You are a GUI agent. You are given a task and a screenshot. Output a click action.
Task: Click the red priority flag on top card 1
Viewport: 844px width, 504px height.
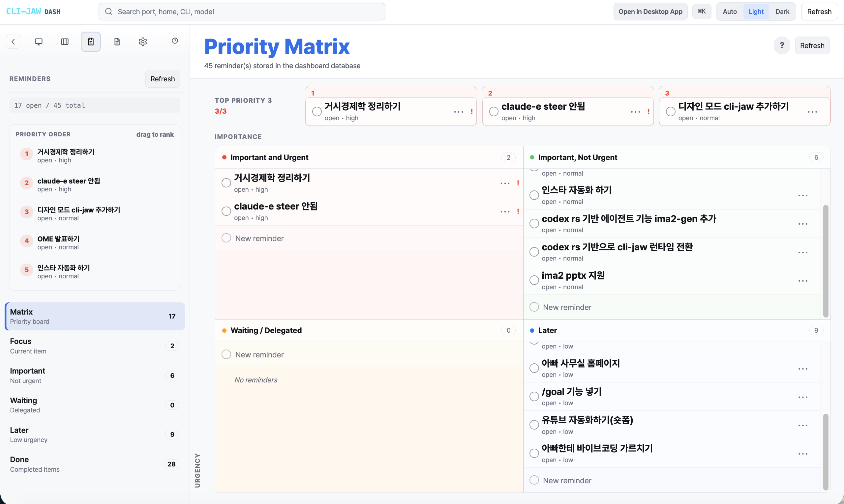472,111
